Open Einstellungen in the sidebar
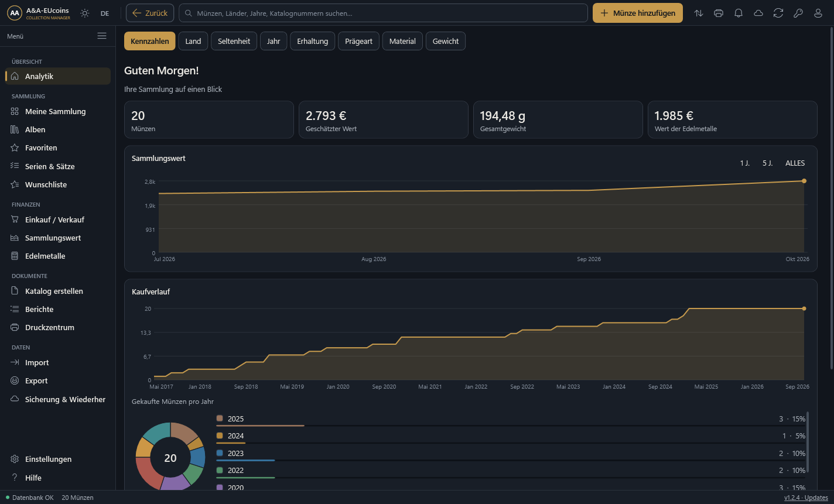 (58, 459)
